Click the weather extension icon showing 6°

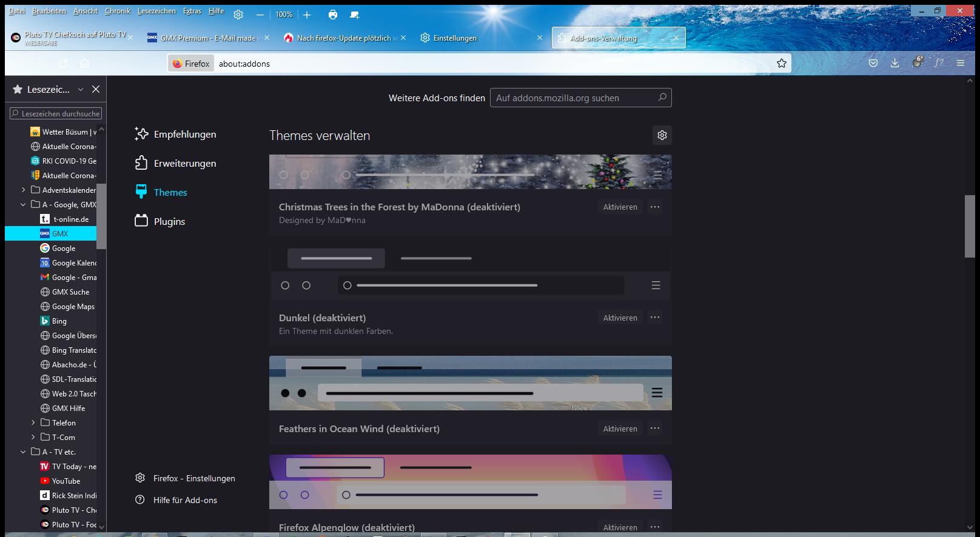point(918,62)
